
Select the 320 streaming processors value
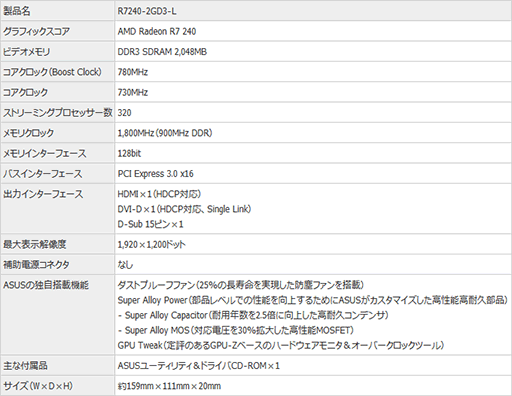click(x=124, y=113)
